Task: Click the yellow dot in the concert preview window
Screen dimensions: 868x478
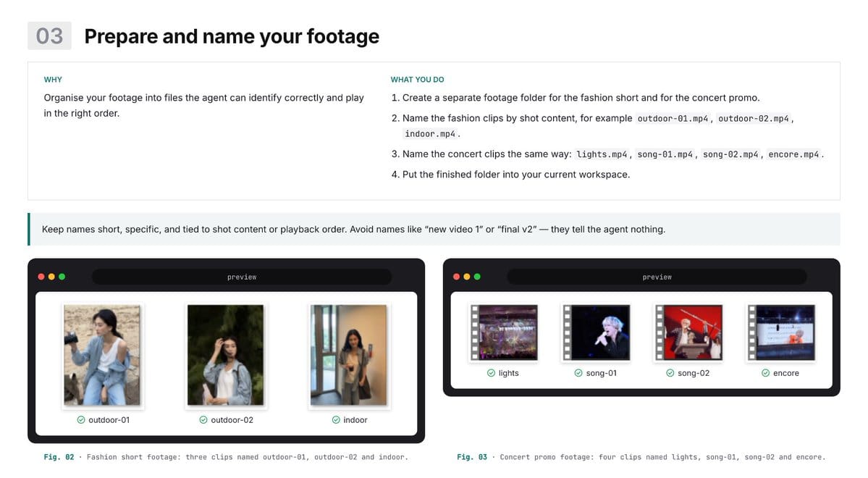Action: pyautogui.click(x=467, y=277)
